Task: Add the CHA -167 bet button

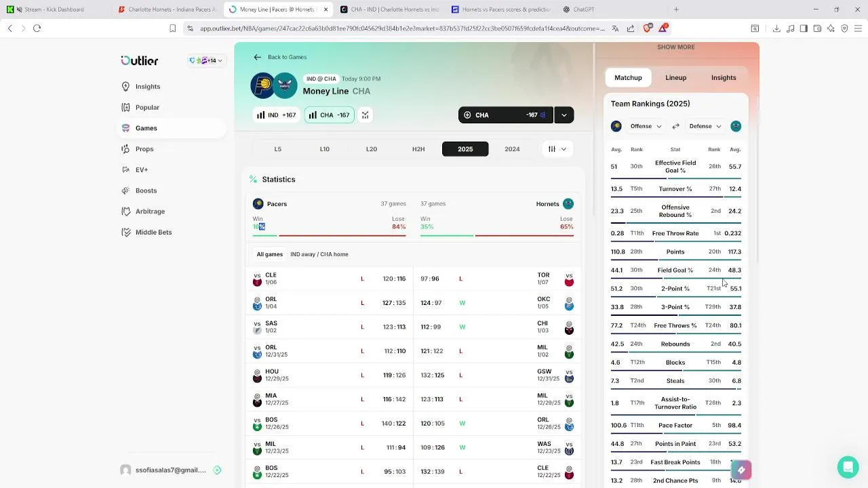Action: pyautogui.click(x=506, y=115)
